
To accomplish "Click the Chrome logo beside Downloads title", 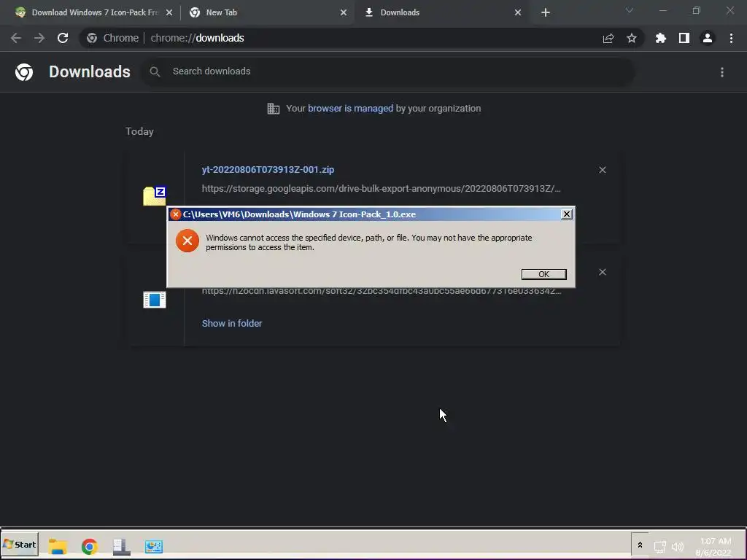I will point(24,72).
